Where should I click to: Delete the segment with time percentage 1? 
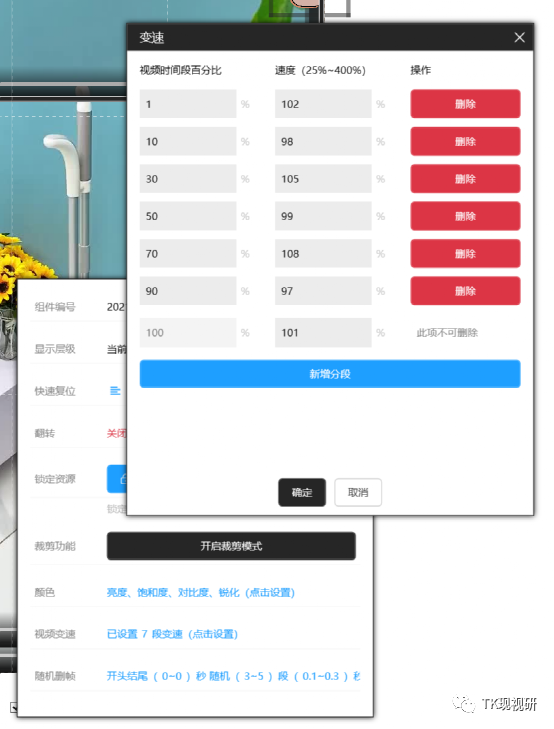[x=465, y=104]
